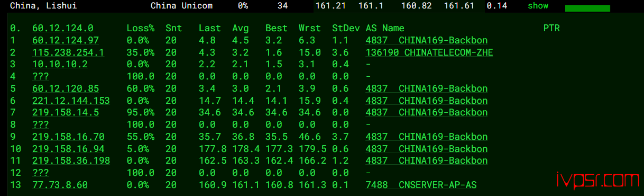Click the ??? entry at hop 12
This screenshot has width=644, height=196.
41,173
